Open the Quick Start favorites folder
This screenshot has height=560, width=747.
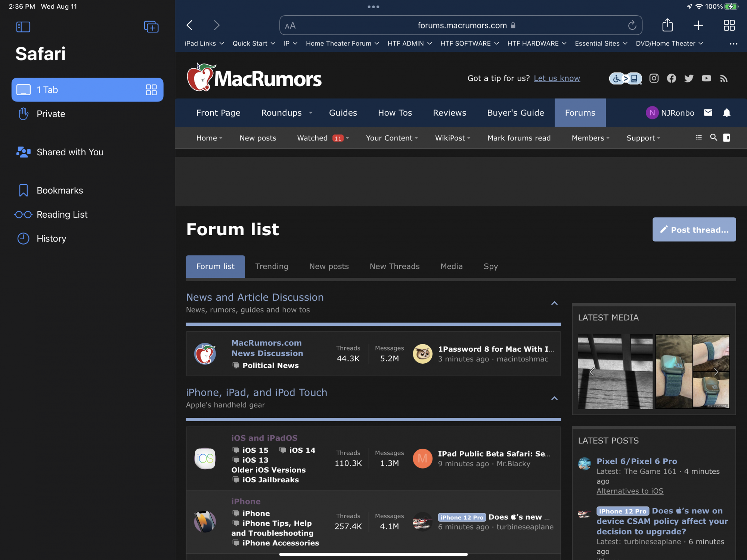point(254,44)
